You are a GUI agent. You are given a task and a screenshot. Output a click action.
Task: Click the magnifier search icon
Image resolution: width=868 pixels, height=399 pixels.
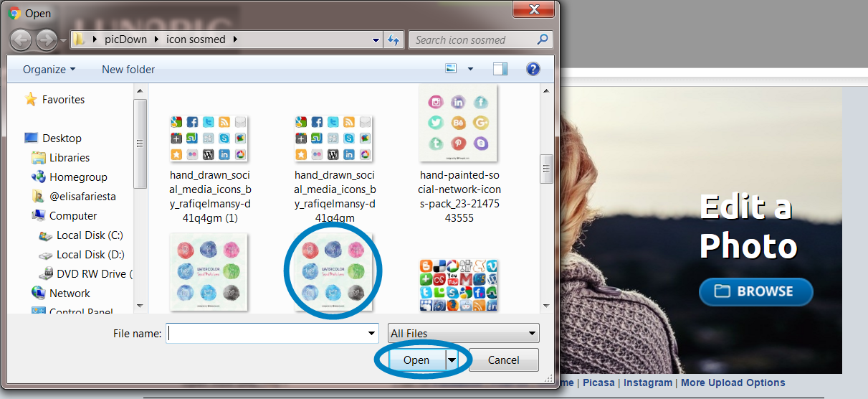pyautogui.click(x=543, y=39)
